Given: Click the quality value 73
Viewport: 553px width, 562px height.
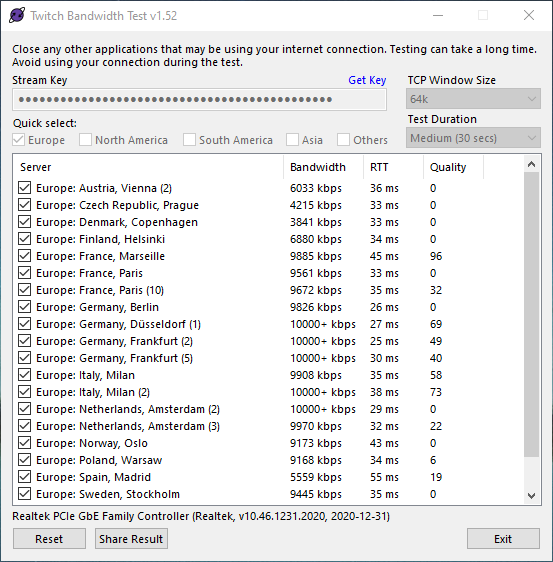Looking at the screenshot, I should click(x=436, y=392).
